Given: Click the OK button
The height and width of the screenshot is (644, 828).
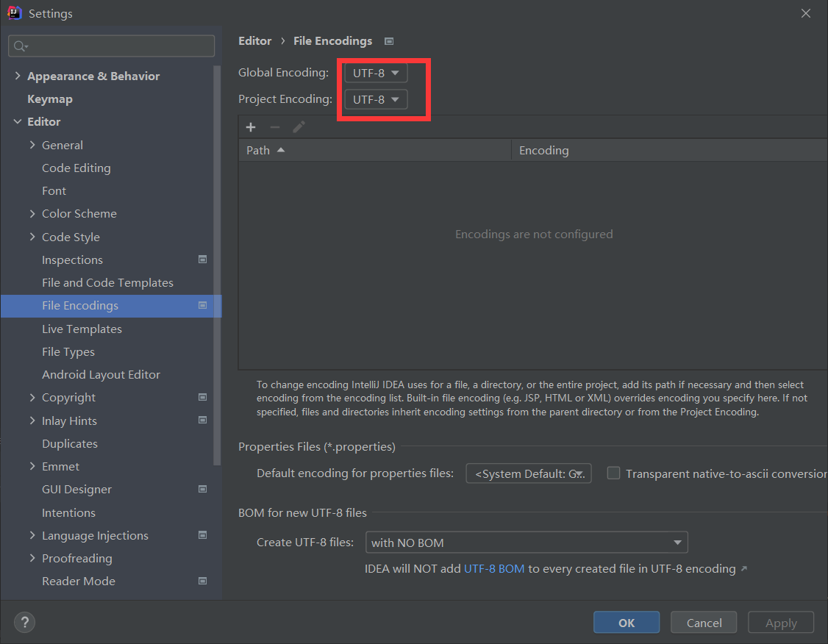Looking at the screenshot, I should 627,623.
